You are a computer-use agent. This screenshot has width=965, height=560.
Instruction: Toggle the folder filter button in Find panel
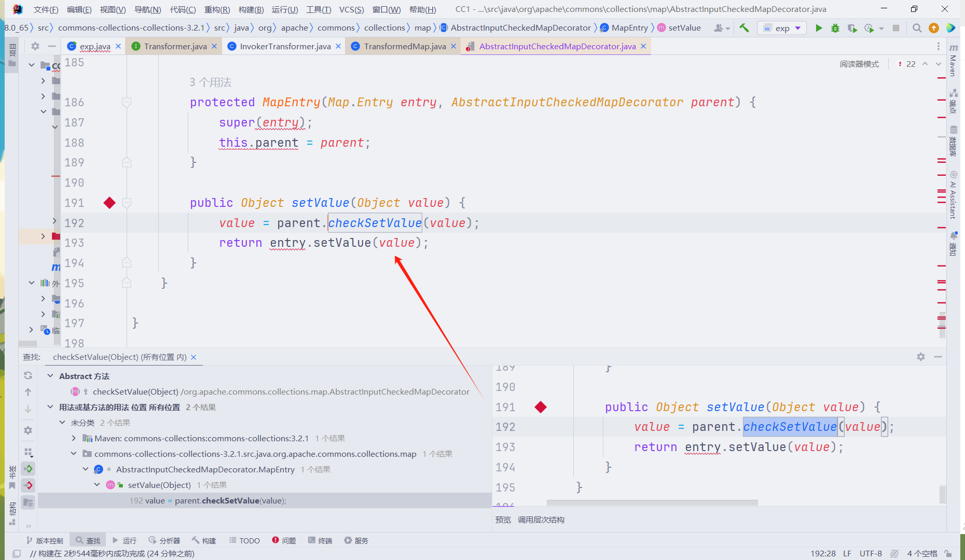point(28,502)
